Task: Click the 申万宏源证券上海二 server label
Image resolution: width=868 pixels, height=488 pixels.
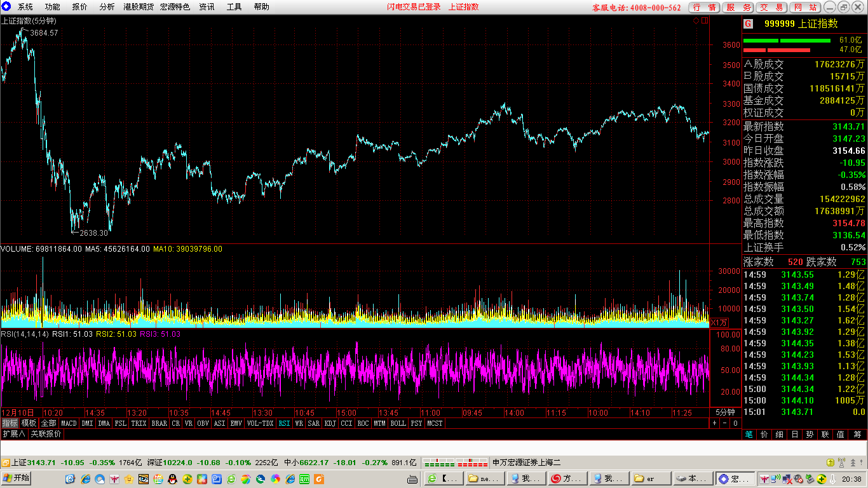Action: coord(526,463)
